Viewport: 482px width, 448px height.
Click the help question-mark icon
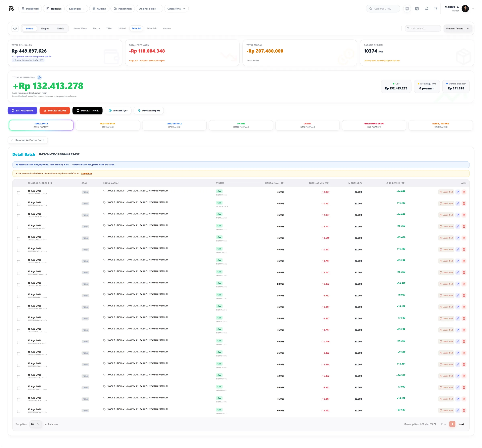(15, 28)
